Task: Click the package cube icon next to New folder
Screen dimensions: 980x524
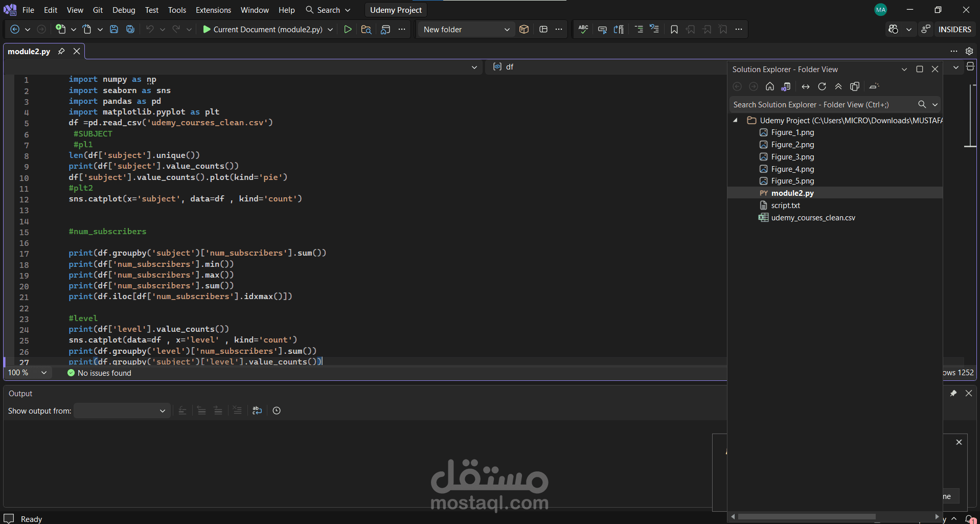Action: pyautogui.click(x=524, y=30)
